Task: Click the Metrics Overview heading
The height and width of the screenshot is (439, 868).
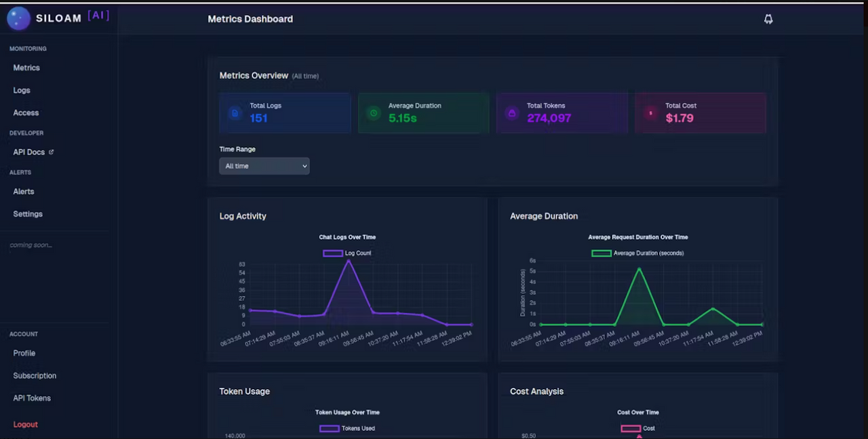Action: [254, 75]
